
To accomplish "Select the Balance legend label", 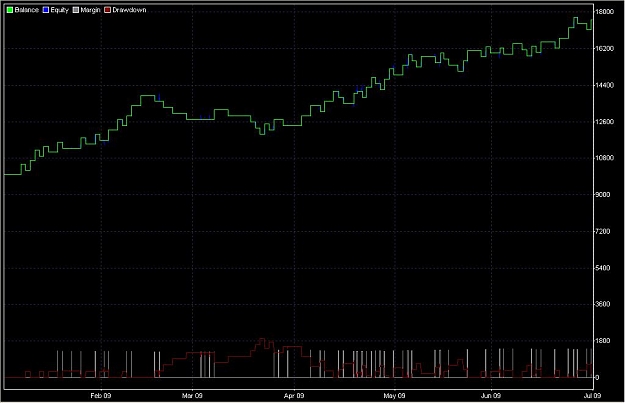I will click(x=26, y=10).
